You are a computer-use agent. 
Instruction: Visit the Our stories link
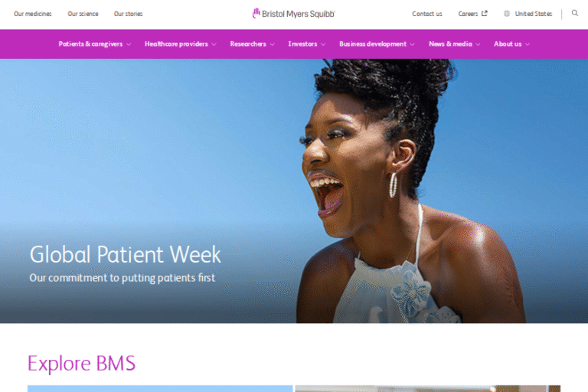[x=129, y=14]
